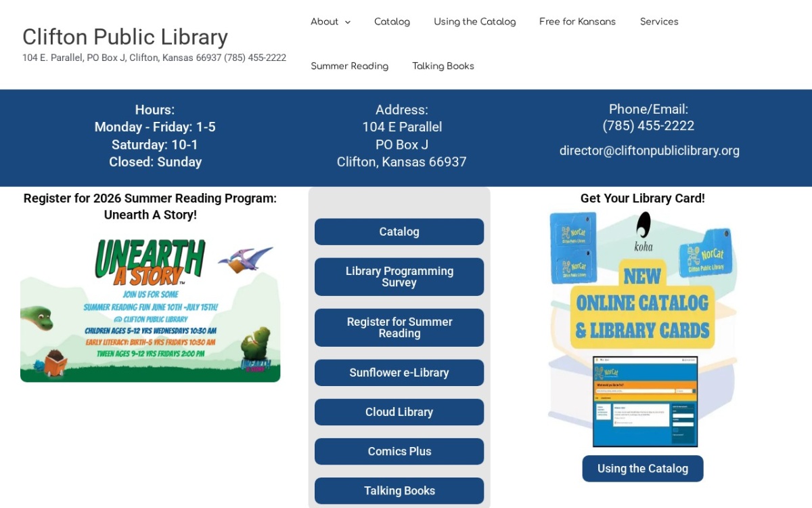Viewport: 812px width, 508px height.
Task: Open Free for Kansans menu item
Action: pos(577,22)
